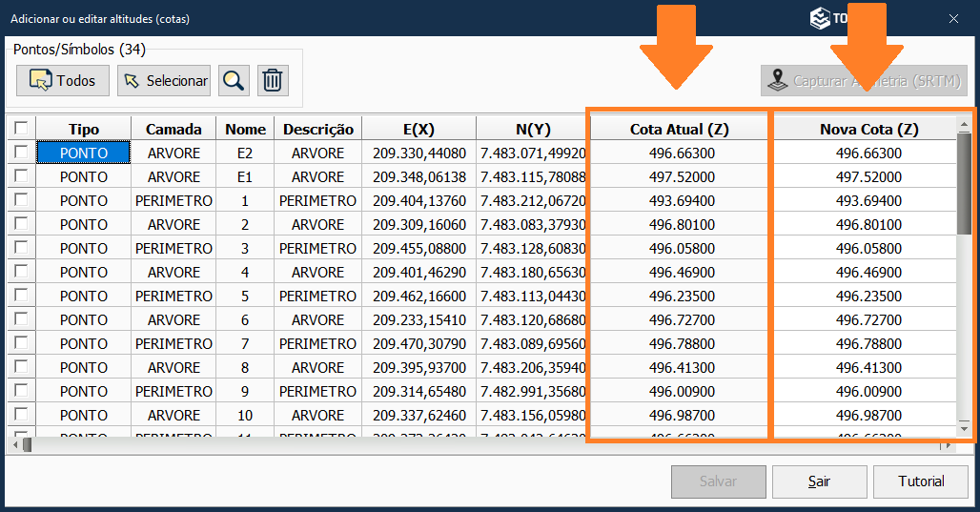This screenshot has width=980, height=512.
Task: Sort by Tipo column header
Action: pyautogui.click(x=84, y=129)
